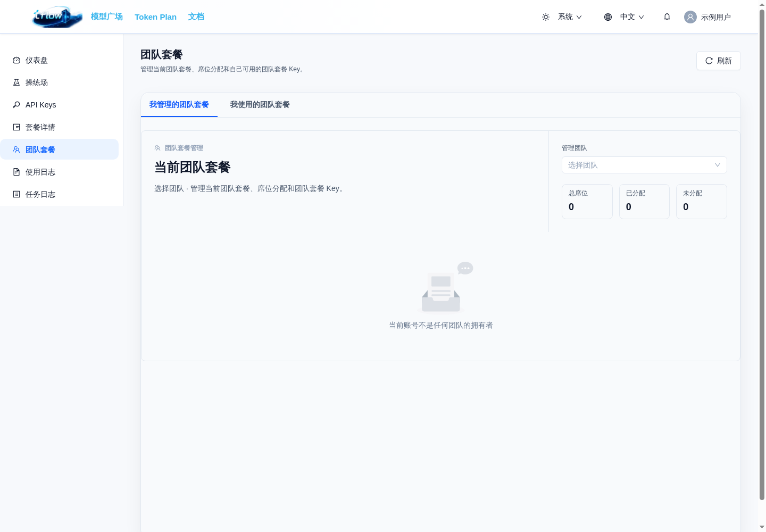Open 操练场 in the sidebar
Screen dimensions: 766x532
(60, 82)
